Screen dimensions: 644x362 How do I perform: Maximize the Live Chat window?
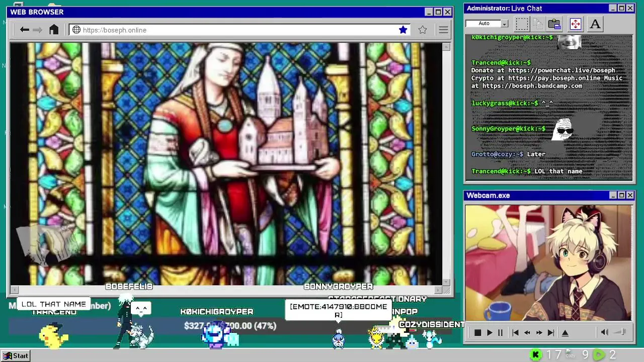click(621, 8)
